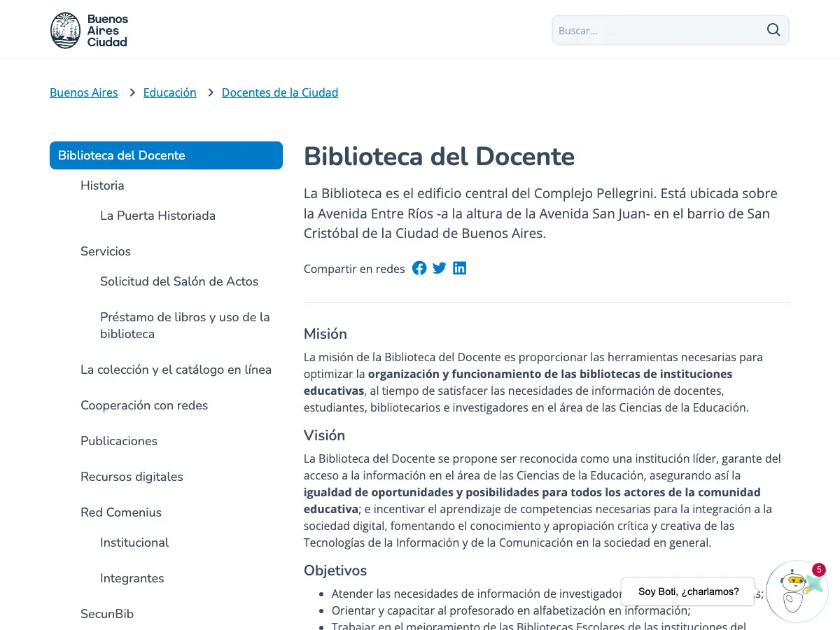Click the Misión section heading

[x=325, y=334]
